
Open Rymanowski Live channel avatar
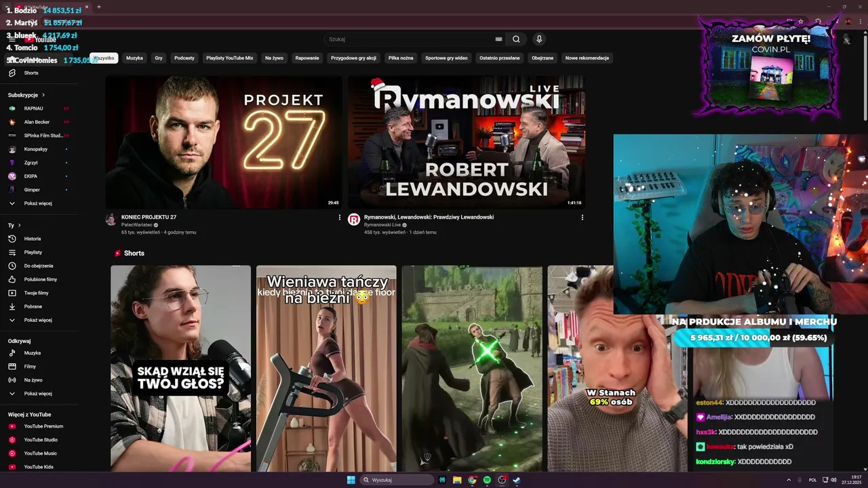click(x=354, y=219)
